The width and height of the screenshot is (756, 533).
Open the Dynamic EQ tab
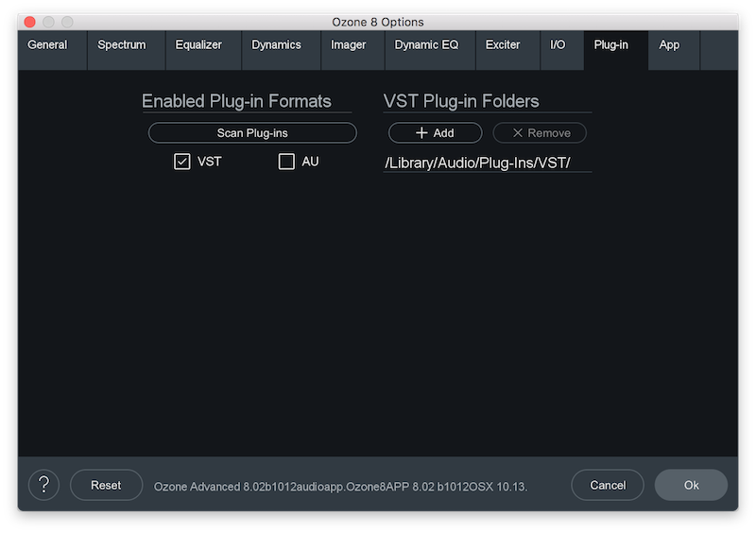click(430, 50)
